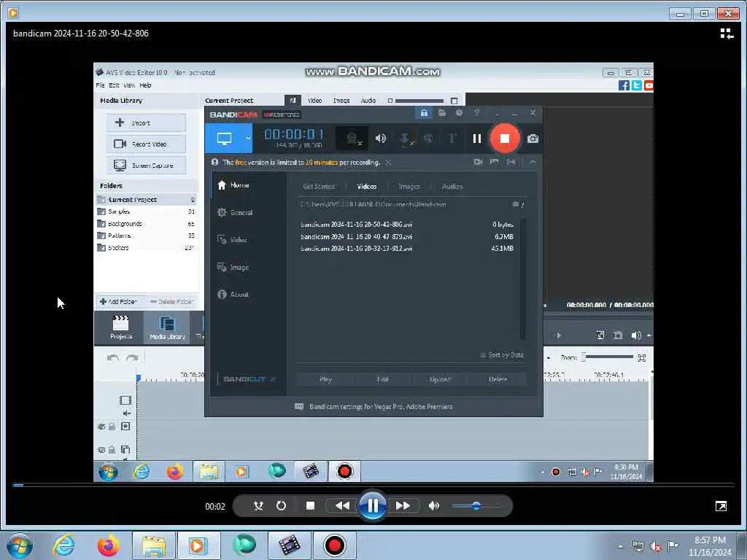Switch to Get Started tab in Bandicam
Screen dimensions: 747x560
pos(319,186)
